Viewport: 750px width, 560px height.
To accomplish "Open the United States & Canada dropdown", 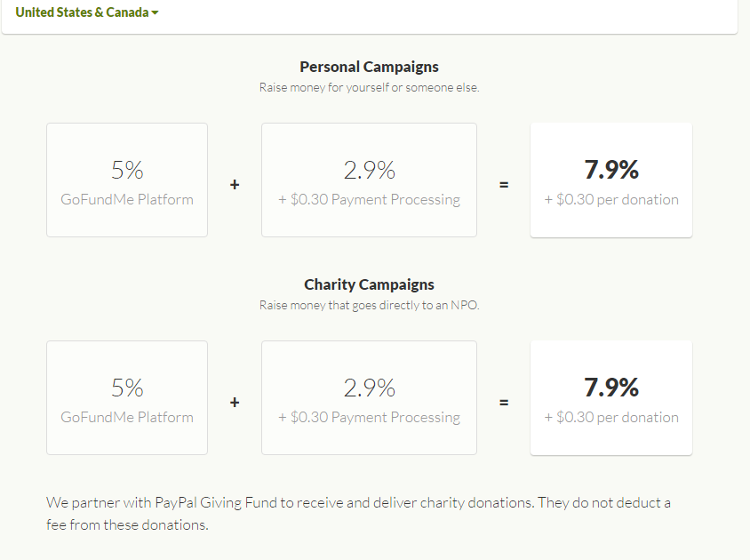I will (82, 12).
